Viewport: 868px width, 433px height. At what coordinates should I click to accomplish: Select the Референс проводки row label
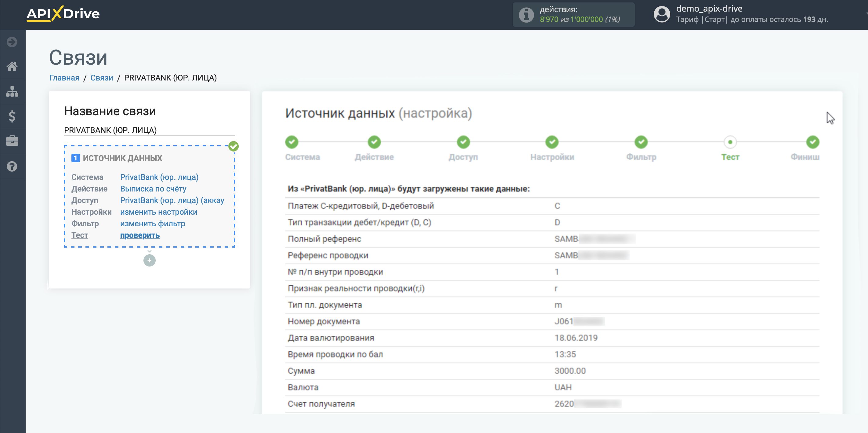pyautogui.click(x=328, y=256)
